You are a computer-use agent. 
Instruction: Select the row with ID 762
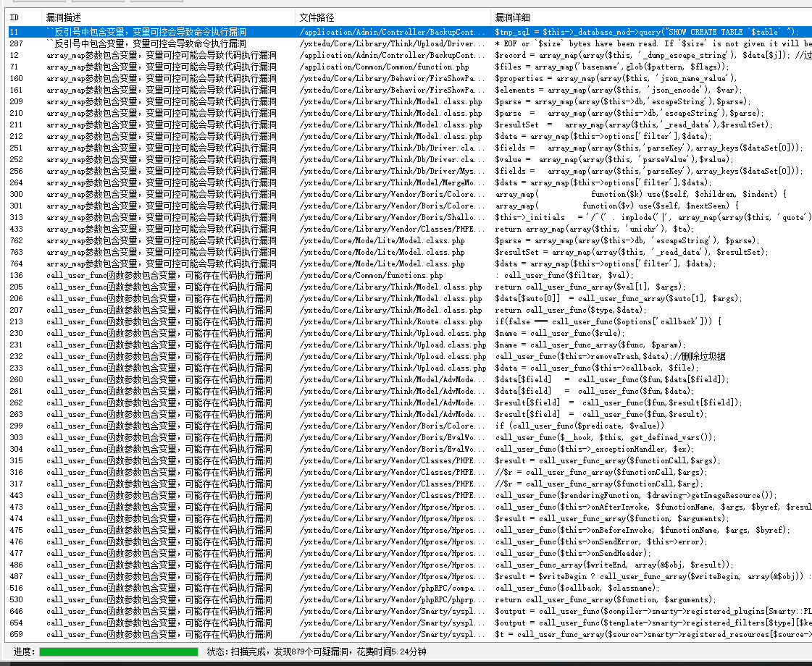(x=410, y=240)
